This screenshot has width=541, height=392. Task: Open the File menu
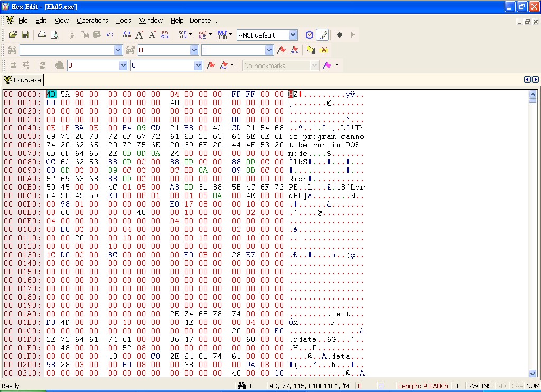coord(23,21)
